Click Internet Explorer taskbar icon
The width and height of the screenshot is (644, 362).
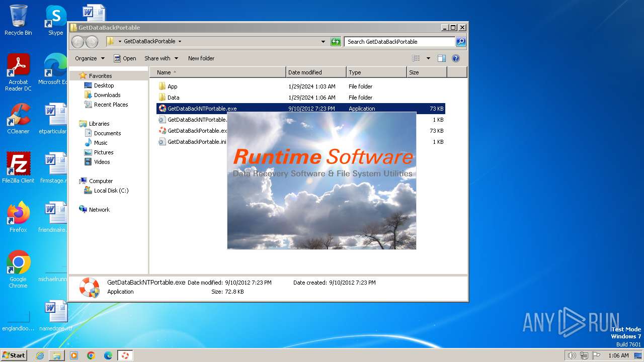[40, 355]
